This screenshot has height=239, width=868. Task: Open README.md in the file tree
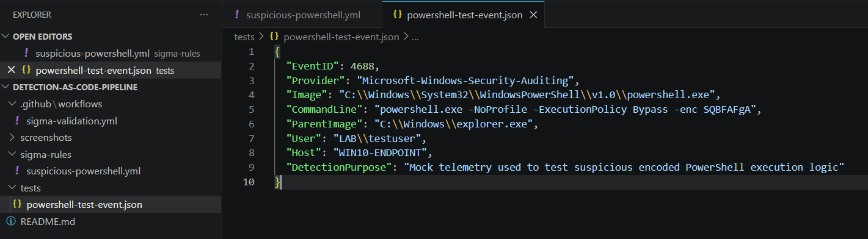point(48,222)
